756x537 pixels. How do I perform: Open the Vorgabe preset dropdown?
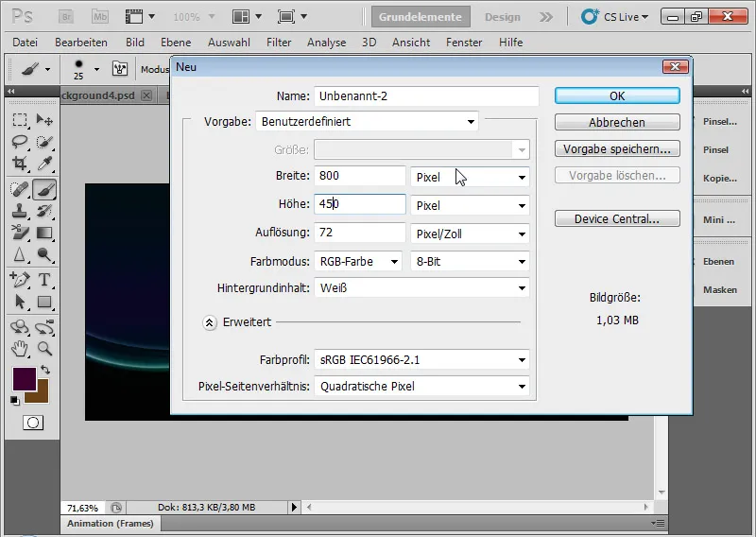(367, 122)
